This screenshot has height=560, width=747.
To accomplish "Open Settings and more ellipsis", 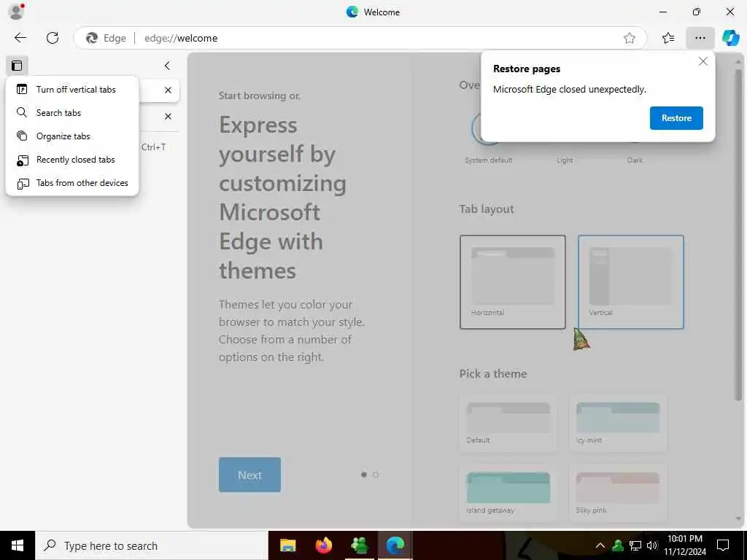I will tap(700, 38).
